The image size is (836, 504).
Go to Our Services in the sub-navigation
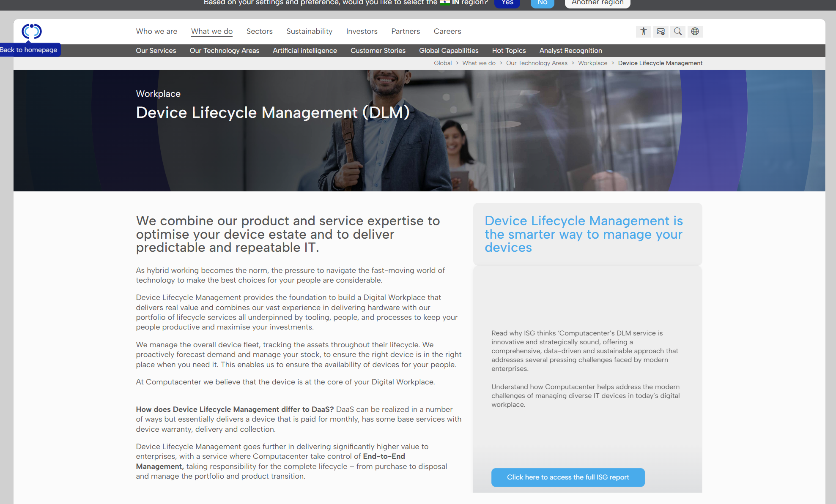click(x=156, y=51)
